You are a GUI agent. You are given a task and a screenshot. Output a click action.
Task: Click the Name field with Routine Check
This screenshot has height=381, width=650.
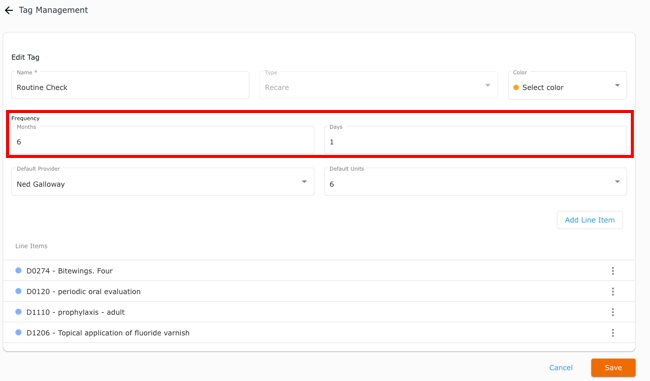click(x=130, y=85)
